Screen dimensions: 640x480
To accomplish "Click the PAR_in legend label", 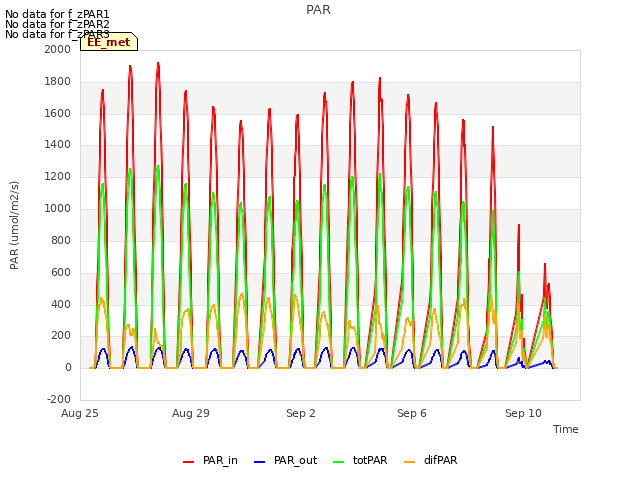I will click(x=220, y=460).
